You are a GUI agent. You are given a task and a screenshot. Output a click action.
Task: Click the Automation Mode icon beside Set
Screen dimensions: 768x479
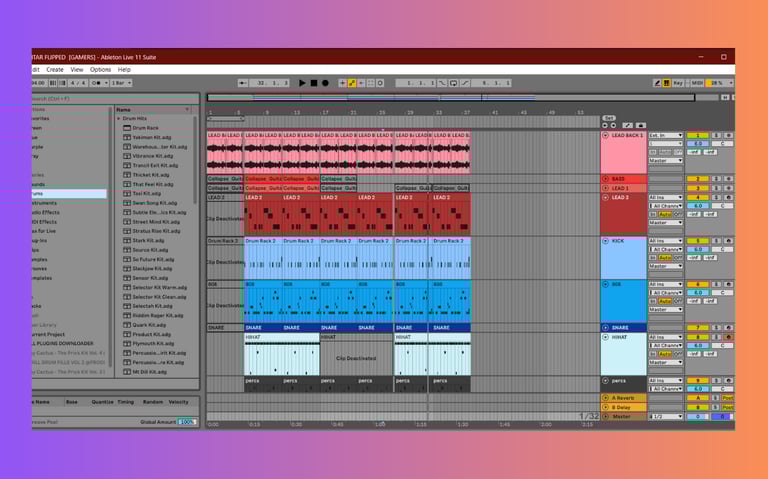pos(627,125)
